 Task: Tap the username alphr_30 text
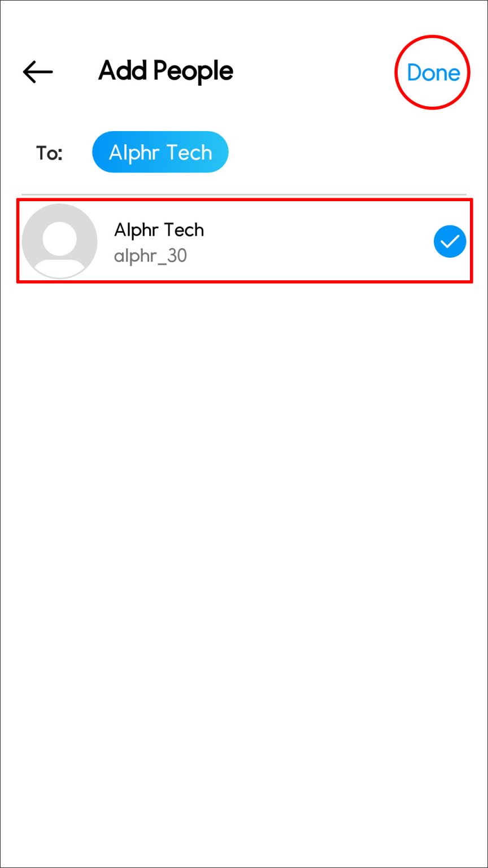pos(151,255)
